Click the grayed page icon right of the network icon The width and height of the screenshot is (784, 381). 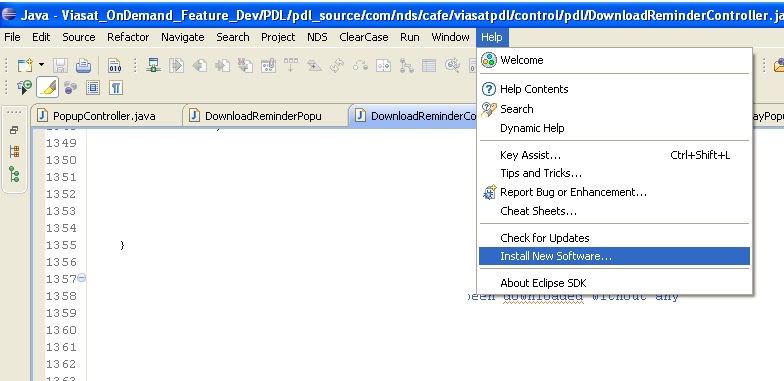pyautogui.click(x=176, y=66)
